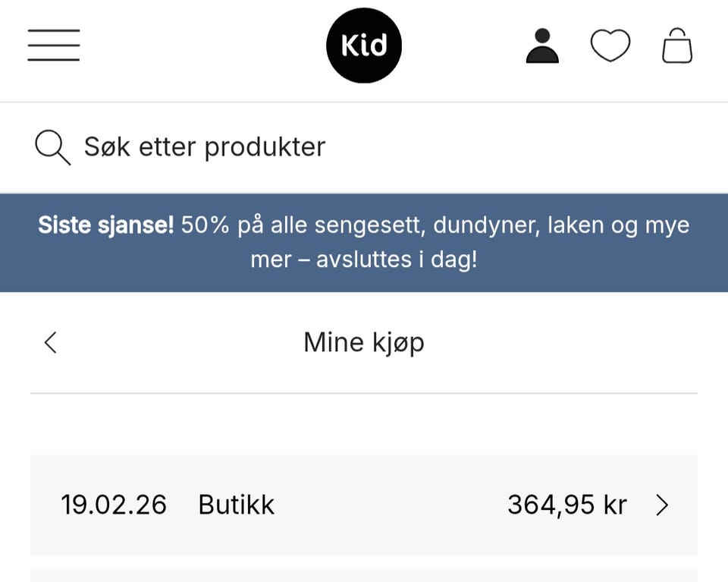
Task: Open the 19.02.26 Butikk purchase row
Action: click(x=364, y=505)
